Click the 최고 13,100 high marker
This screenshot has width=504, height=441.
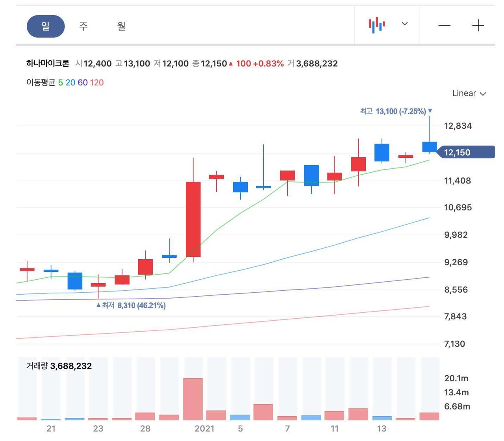396,111
